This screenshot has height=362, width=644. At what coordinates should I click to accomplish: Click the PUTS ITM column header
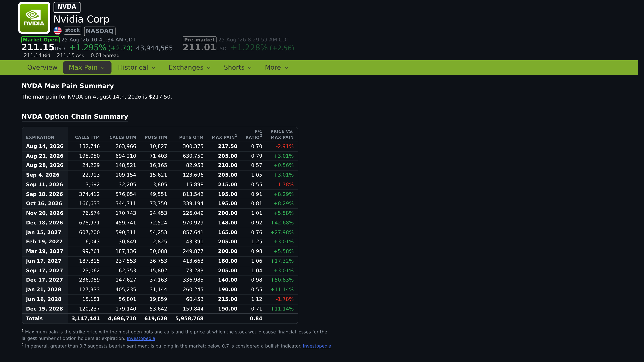click(156, 137)
